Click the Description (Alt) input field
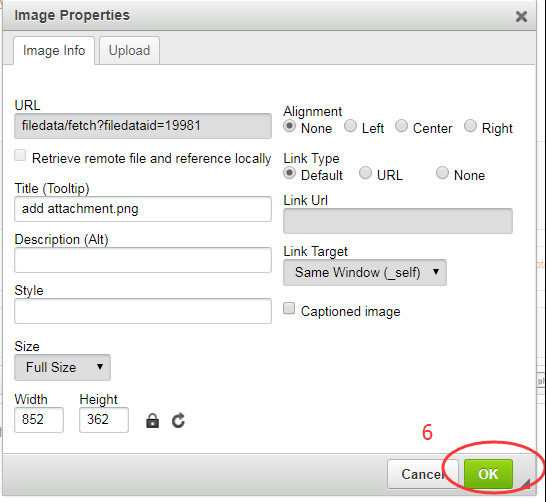This screenshot has height=502, width=546. click(x=143, y=260)
